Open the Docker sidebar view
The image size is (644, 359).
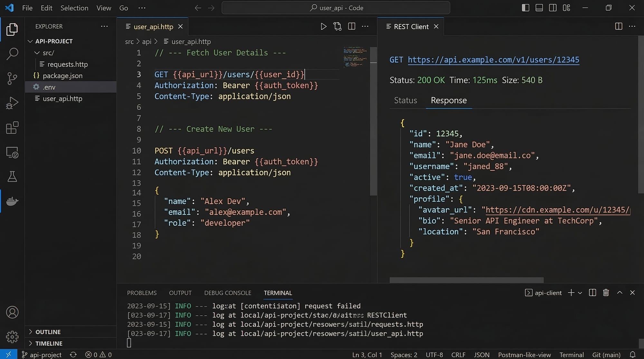click(x=12, y=201)
